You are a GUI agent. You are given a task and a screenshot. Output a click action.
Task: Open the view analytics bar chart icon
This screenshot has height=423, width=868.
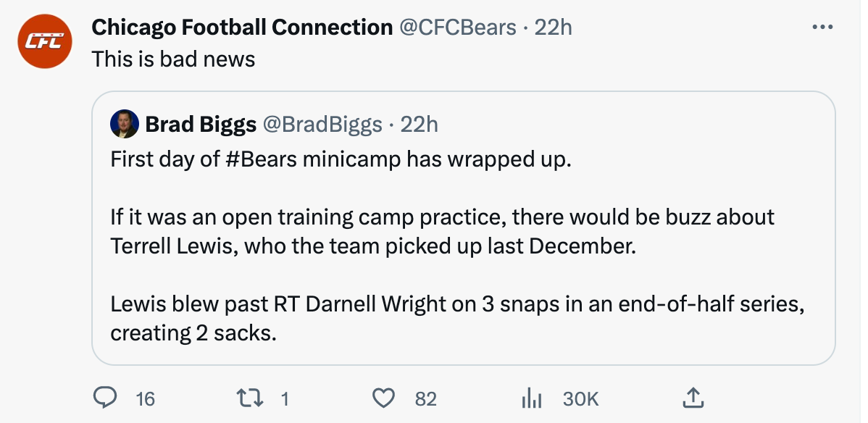click(532, 398)
